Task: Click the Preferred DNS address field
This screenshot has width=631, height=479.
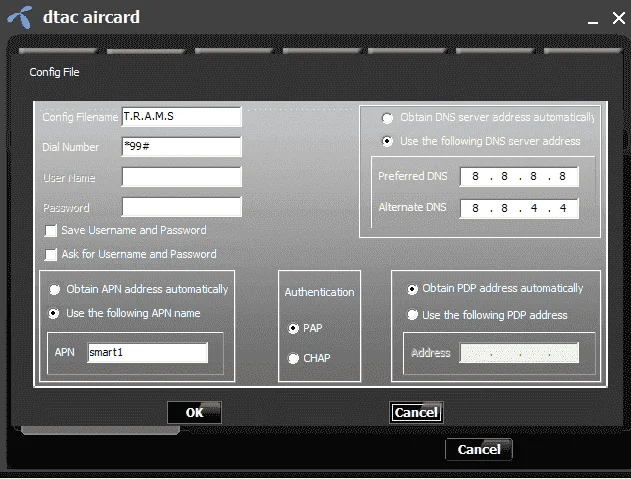Action: 519,176
